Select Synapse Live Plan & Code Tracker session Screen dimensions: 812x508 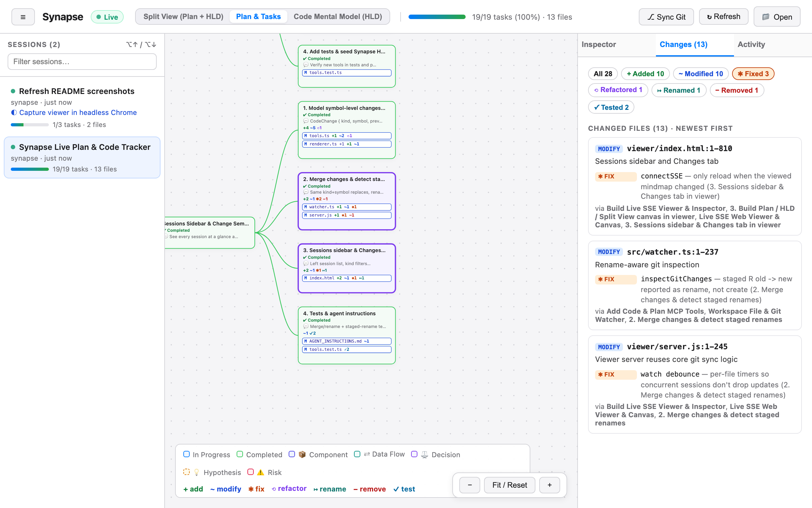(x=82, y=157)
